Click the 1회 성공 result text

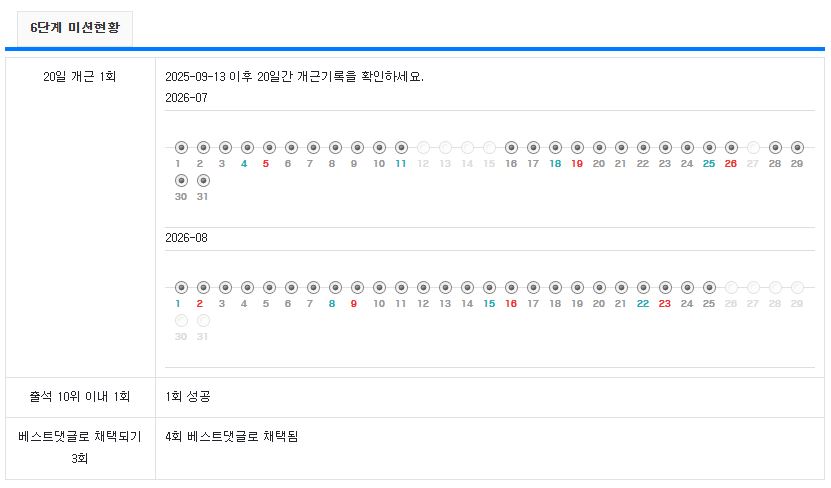click(188, 396)
